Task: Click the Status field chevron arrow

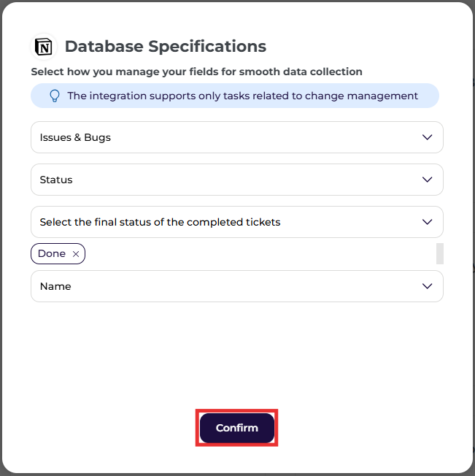Action: click(427, 180)
